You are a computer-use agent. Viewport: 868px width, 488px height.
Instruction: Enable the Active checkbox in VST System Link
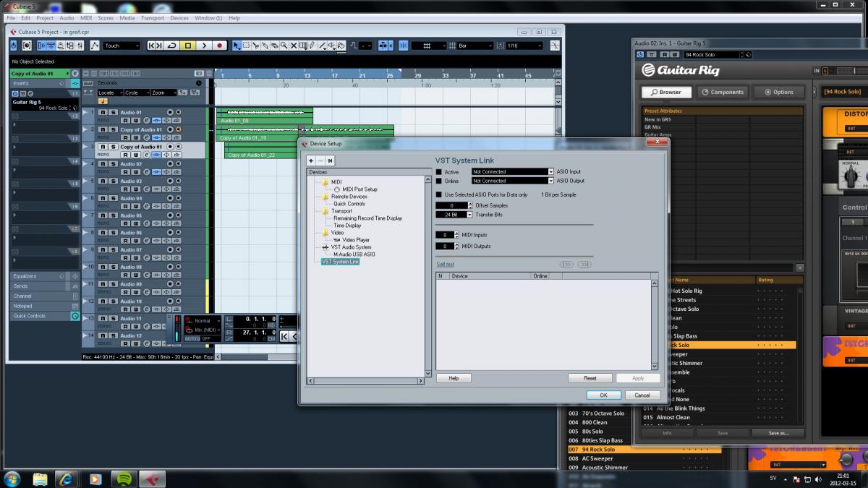click(438, 172)
